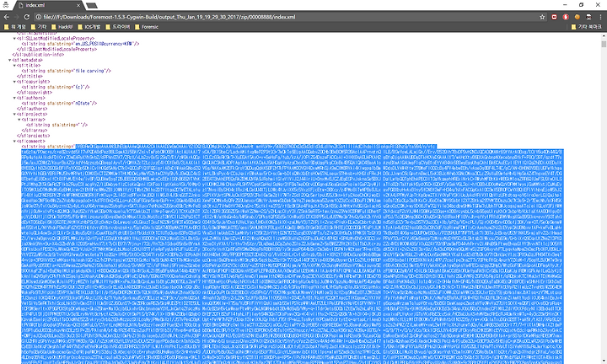This screenshot has width=607, height=364.
Task: Click the greyed-out forward arrow
Action: (x=16, y=17)
